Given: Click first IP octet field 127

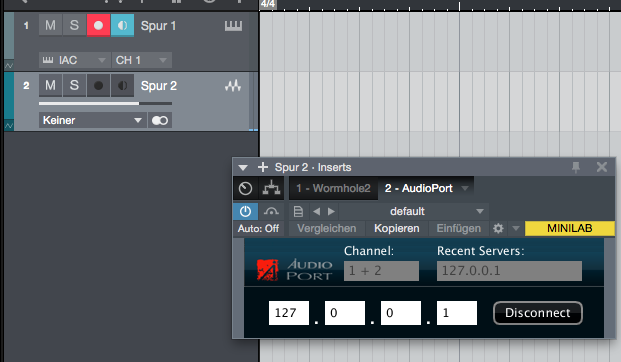Looking at the screenshot, I should point(289,313).
